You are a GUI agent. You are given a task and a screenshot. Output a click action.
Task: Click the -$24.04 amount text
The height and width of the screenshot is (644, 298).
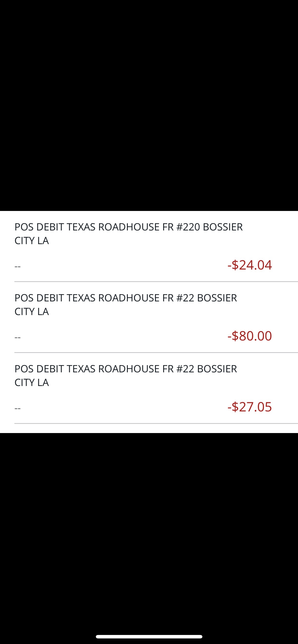click(250, 266)
